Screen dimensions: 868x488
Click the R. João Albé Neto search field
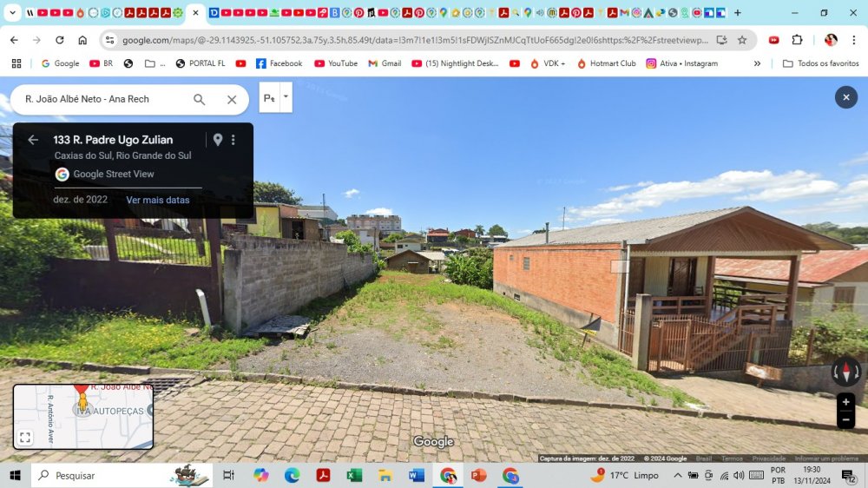(x=100, y=100)
